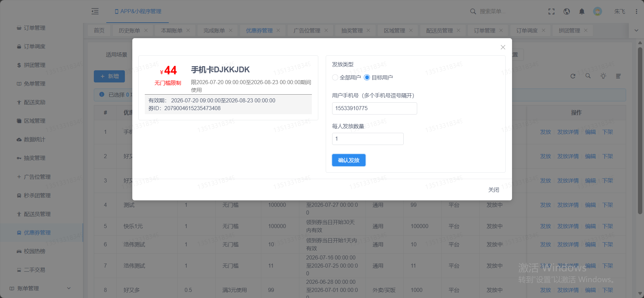Open the column settings list icon
The image size is (644, 298).
click(x=618, y=76)
